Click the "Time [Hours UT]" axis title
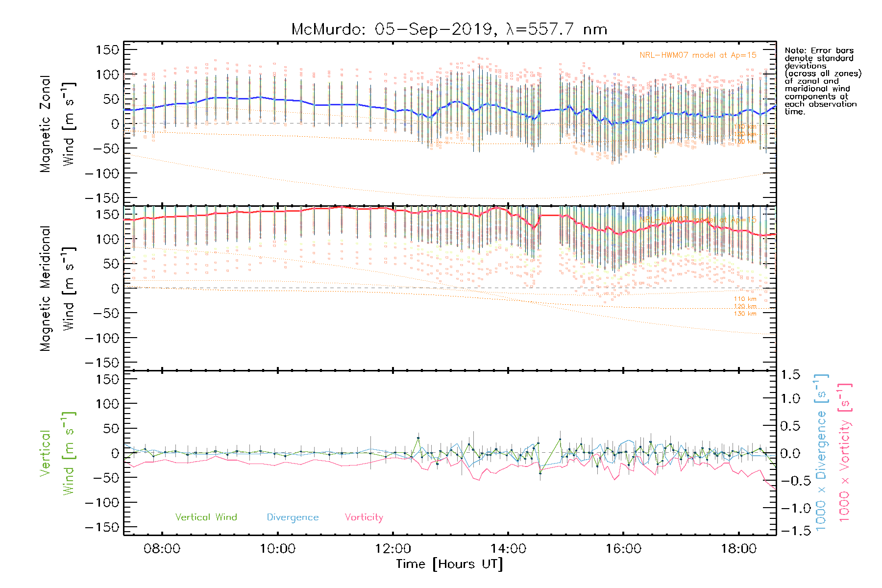882x588 pixels. 449,564
